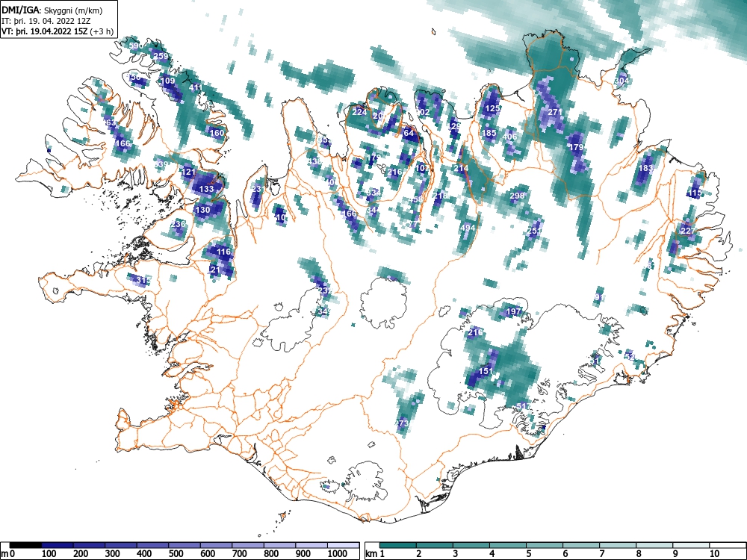Image resolution: width=747 pixels, height=560 pixels.
Task: Click the visibility value '494' on the map
Action: pos(468,228)
